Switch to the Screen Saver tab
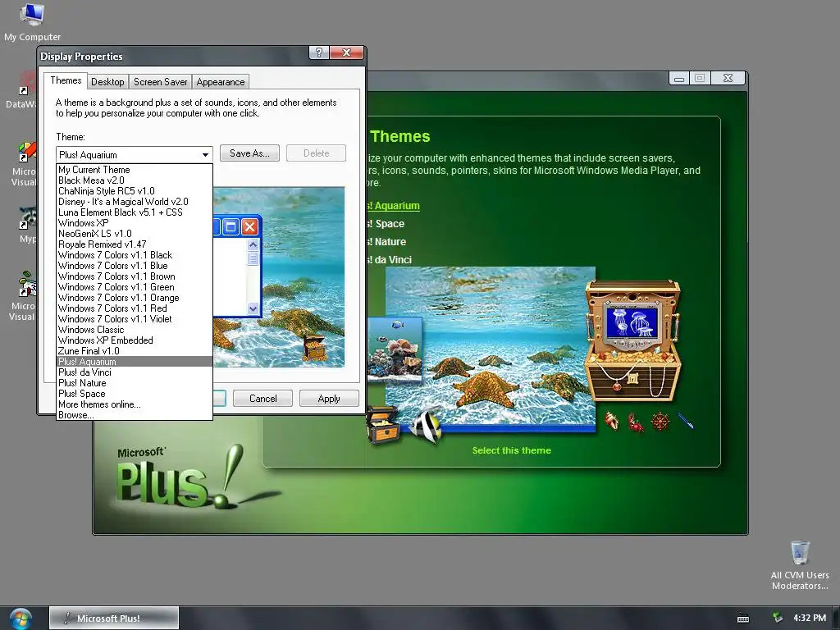The height and width of the screenshot is (630, 840). point(160,81)
